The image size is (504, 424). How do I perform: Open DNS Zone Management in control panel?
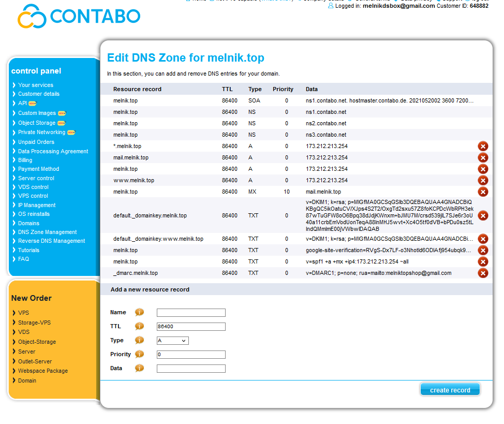coord(47,232)
